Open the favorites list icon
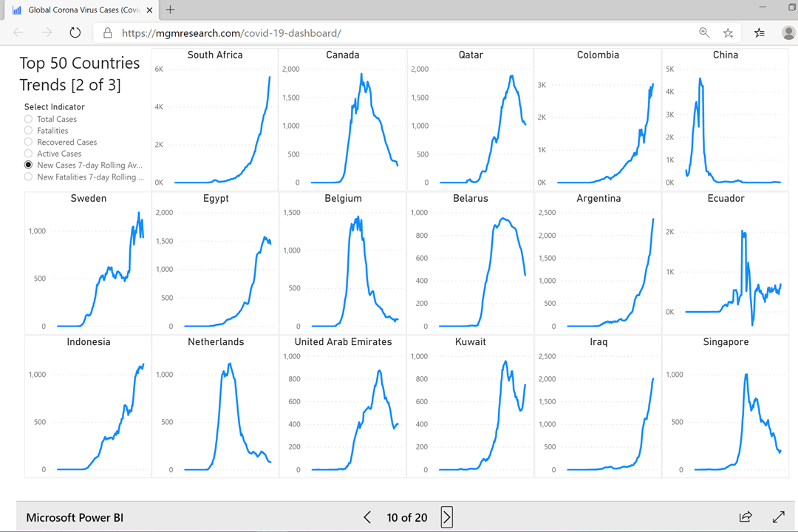This screenshot has width=798, height=532. (760, 33)
